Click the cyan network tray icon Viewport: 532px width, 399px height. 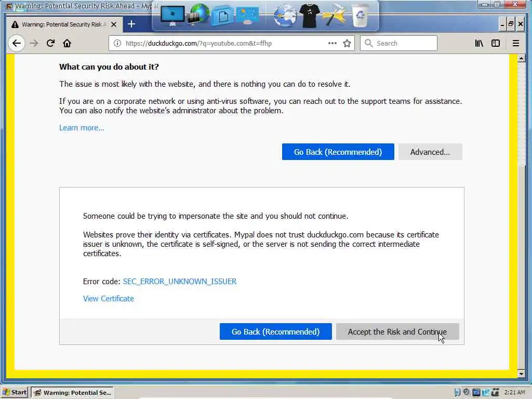click(x=486, y=393)
